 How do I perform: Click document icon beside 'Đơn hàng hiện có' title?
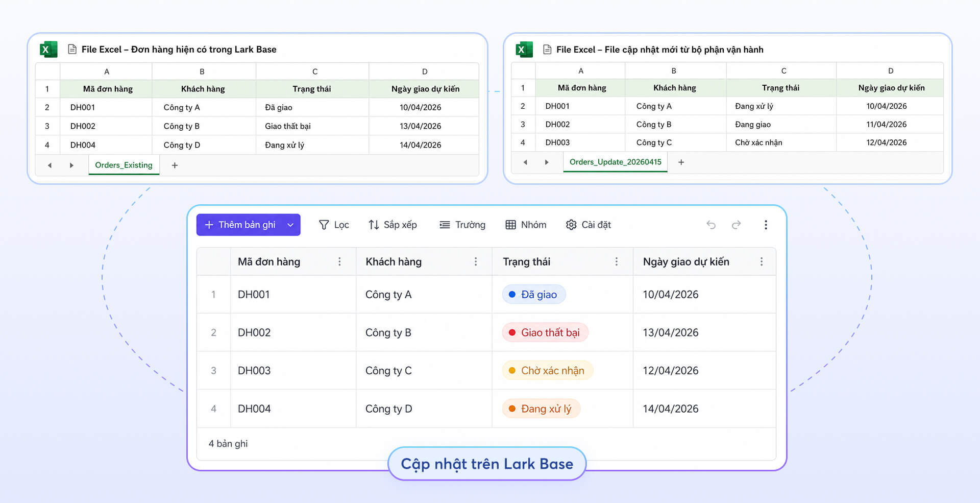tap(72, 50)
